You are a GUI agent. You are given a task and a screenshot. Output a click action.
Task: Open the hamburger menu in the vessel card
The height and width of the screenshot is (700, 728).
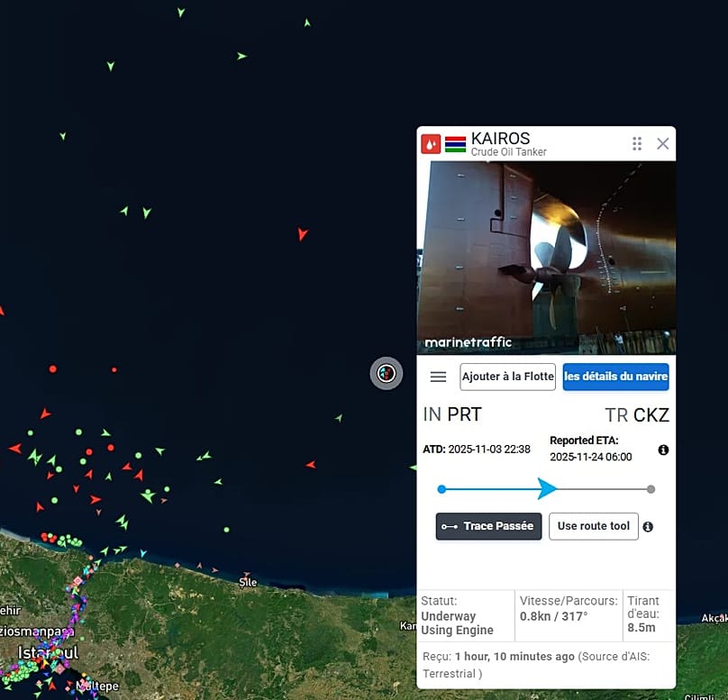438,377
